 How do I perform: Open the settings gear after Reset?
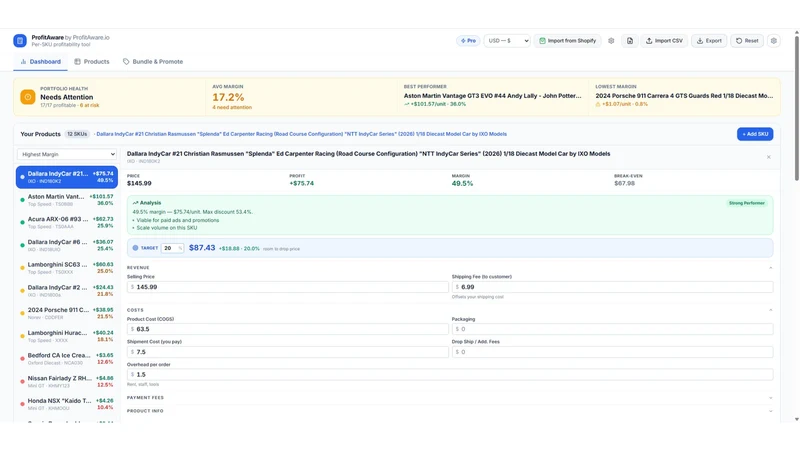coord(773,41)
